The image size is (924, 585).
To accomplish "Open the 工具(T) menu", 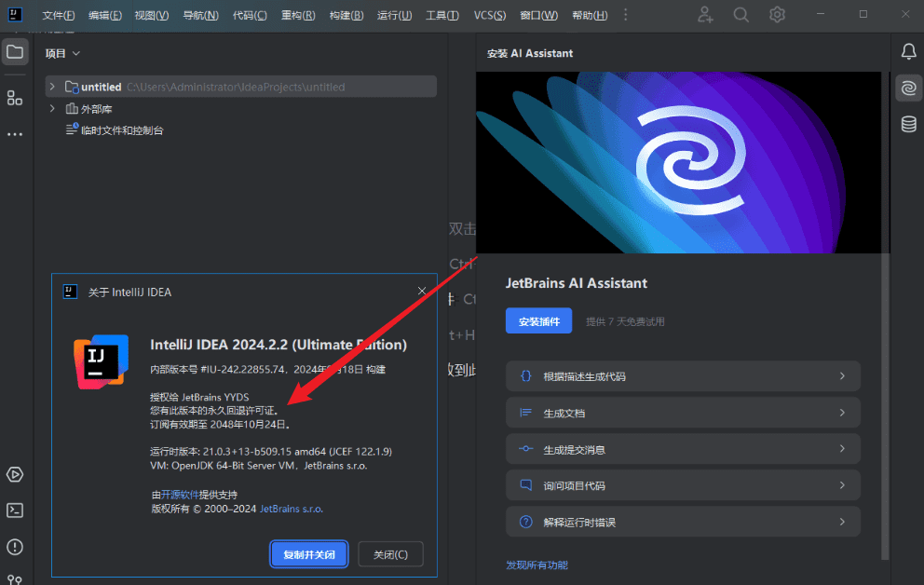I will pos(442,15).
